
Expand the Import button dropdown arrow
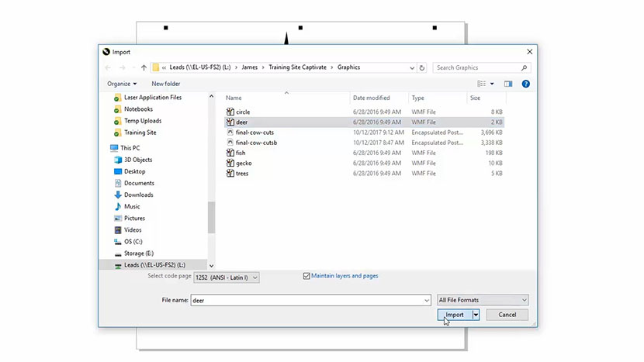(476, 315)
